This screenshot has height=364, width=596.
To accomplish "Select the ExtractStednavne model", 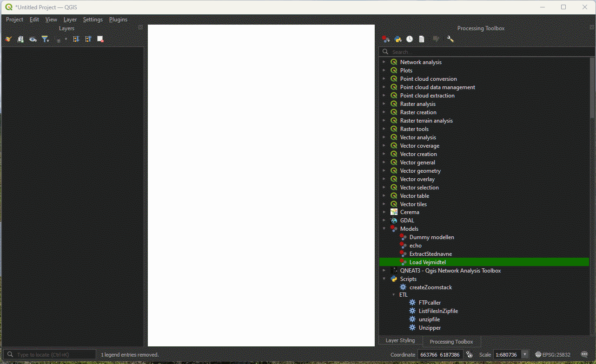I will 430,254.
